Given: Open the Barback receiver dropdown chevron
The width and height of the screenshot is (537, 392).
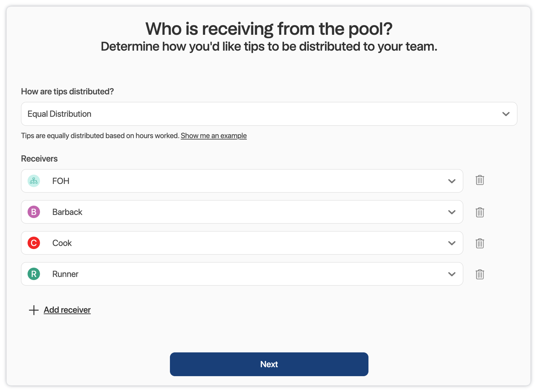Looking at the screenshot, I should tap(452, 212).
